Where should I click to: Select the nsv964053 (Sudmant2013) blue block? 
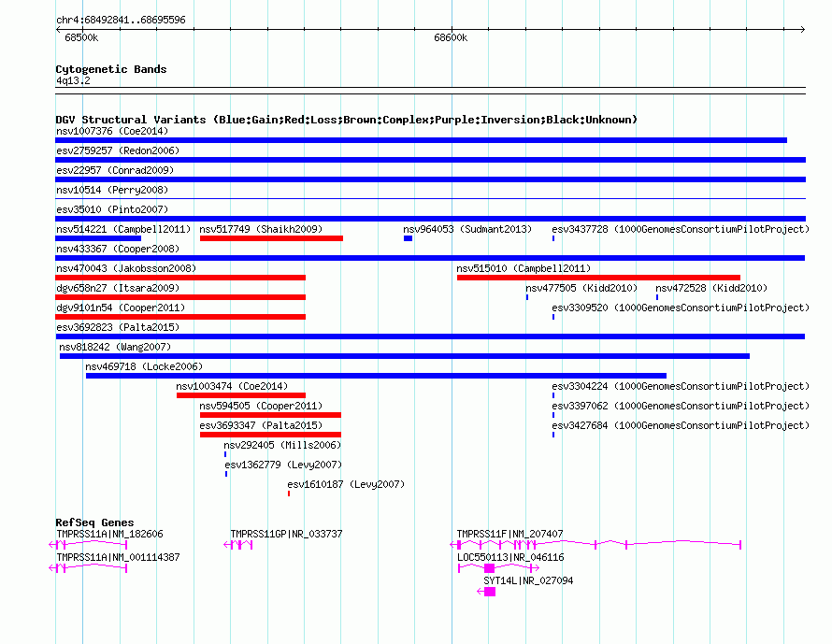[408, 238]
